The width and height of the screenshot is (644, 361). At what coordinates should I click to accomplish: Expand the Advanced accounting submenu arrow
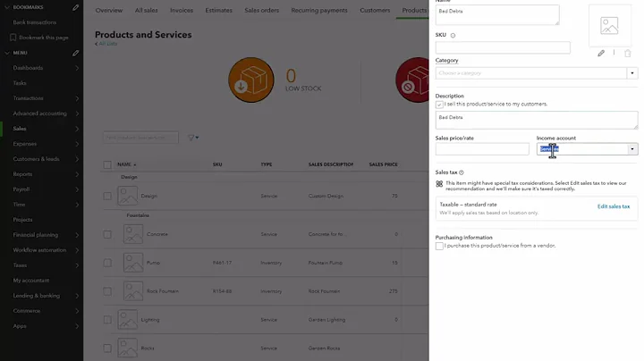click(77, 113)
